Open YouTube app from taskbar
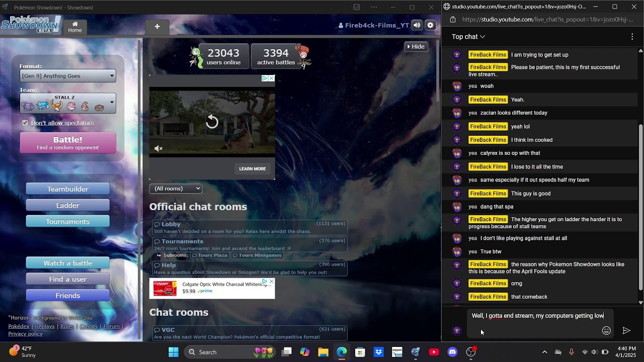This screenshot has width=644, height=362. point(434,352)
